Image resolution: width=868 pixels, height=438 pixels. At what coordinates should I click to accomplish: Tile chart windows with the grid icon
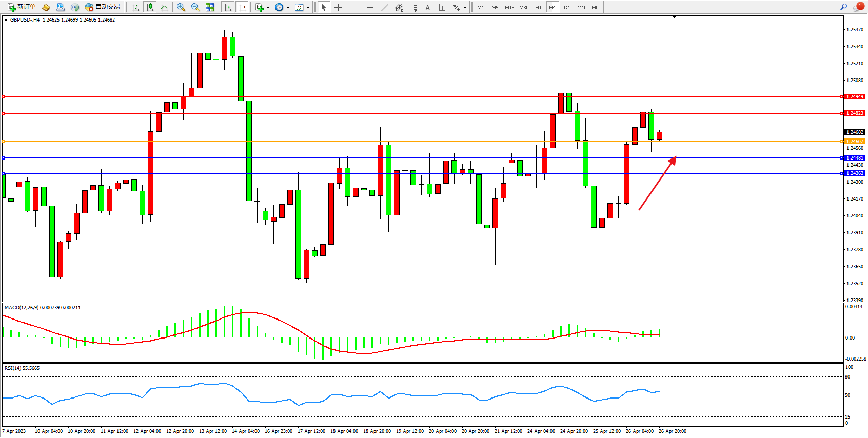[x=210, y=7]
